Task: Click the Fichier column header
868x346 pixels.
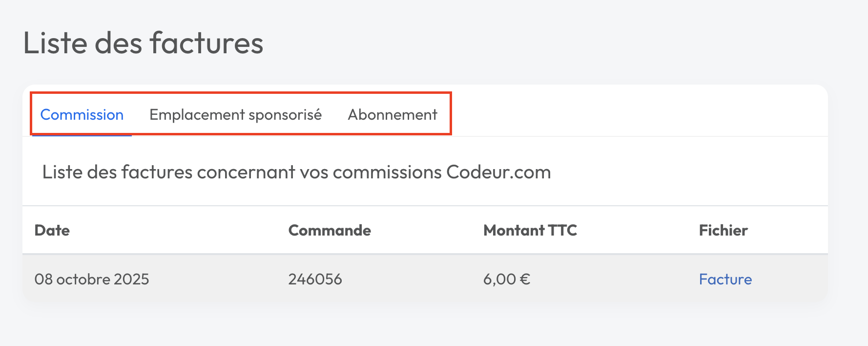Action: click(723, 230)
